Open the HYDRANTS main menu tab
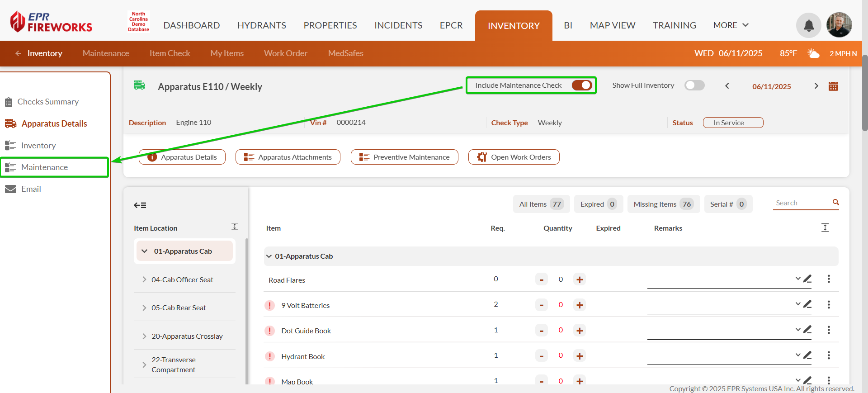The image size is (868, 393). pos(261,25)
